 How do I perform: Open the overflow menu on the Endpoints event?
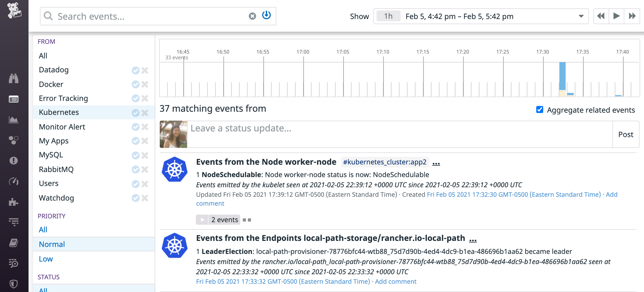(x=473, y=240)
